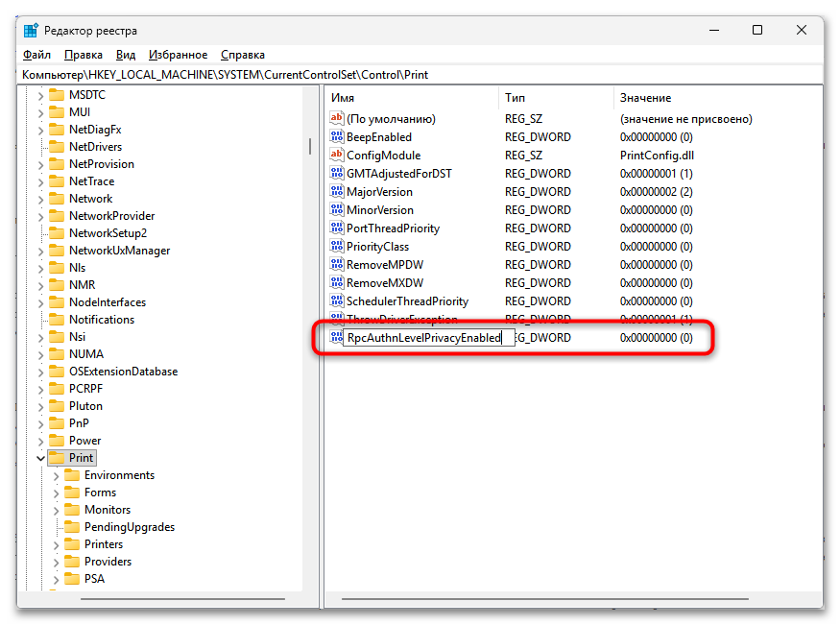Select the (По умолчанию) string value icon
The image size is (840, 625).
coord(336,118)
